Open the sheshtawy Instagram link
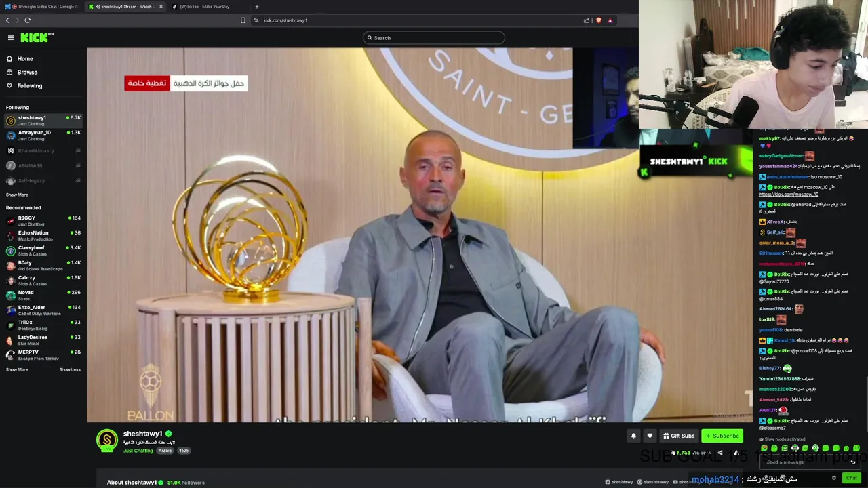The height and width of the screenshot is (488, 868). click(653, 482)
